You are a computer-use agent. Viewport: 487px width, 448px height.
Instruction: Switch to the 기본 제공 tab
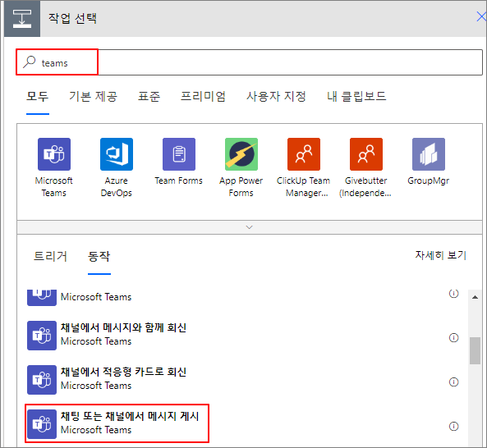[93, 97]
